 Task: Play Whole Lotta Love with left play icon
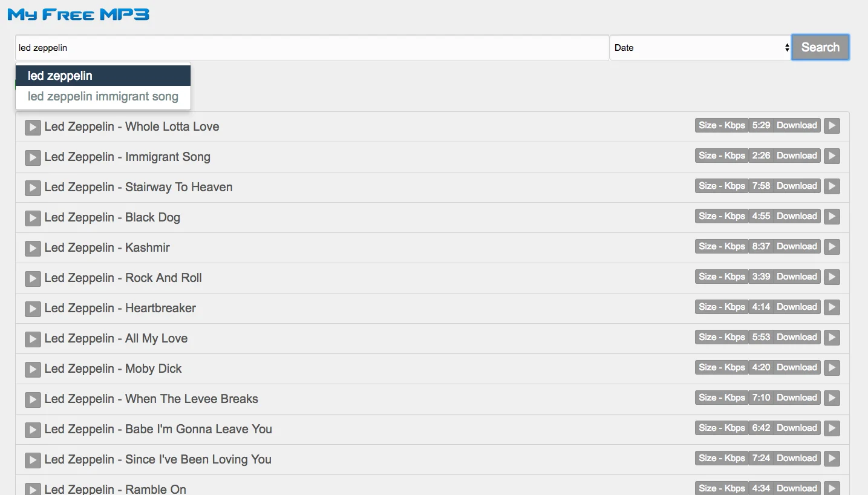(x=33, y=127)
